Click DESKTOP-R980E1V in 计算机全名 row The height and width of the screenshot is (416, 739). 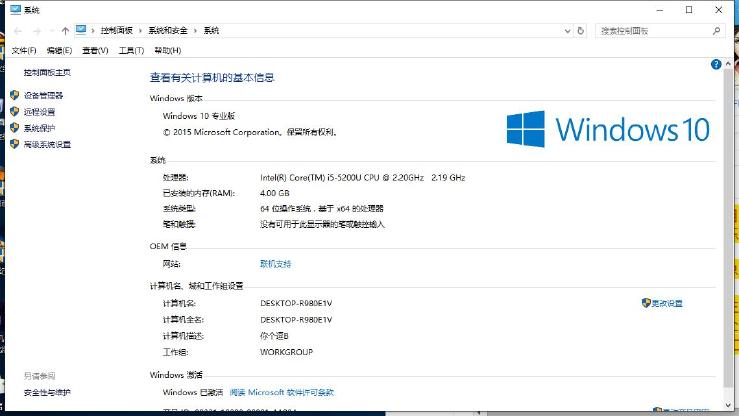coord(296,320)
